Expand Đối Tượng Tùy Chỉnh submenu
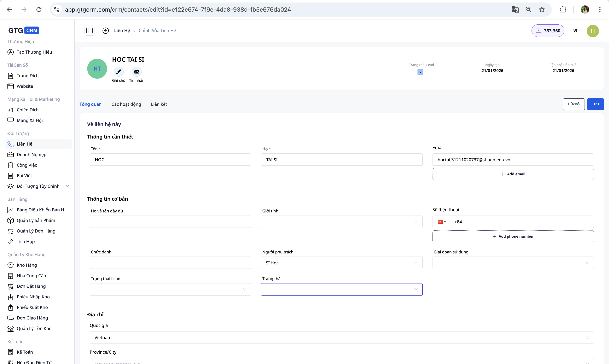This screenshot has width=609, height=364. pos(68,186)
